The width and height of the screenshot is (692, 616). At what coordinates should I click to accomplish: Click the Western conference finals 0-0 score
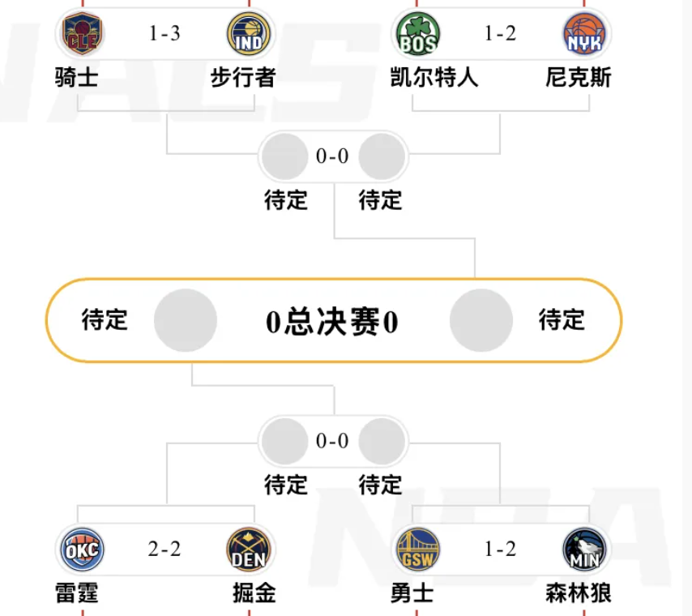coord(332,441)
